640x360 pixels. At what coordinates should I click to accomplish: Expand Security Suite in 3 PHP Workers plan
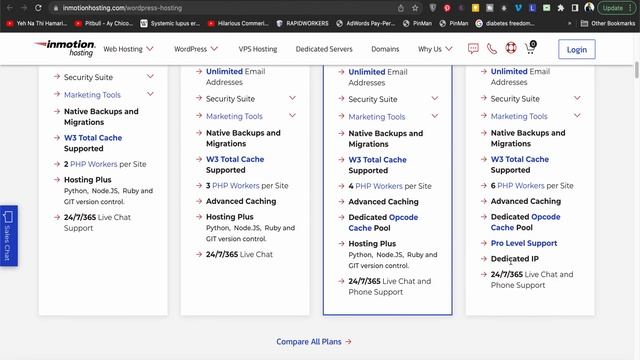292,98
